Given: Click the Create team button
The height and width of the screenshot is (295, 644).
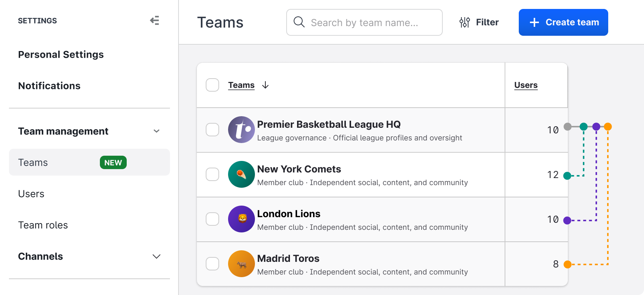Looking at the screenshot, I should coord(563,22).
